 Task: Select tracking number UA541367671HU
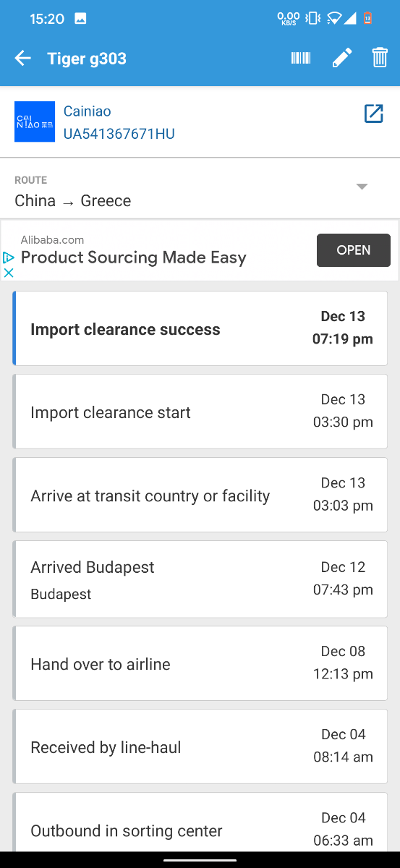tap(119, 134)
